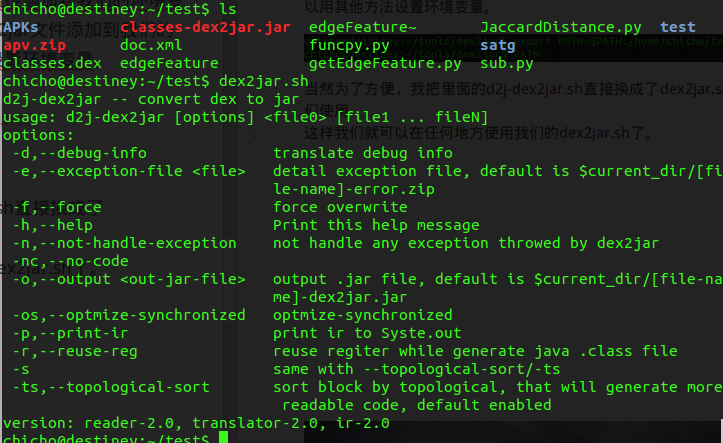Click the typed dex2jar.sh command
The image size is (723, 443).
263,81
